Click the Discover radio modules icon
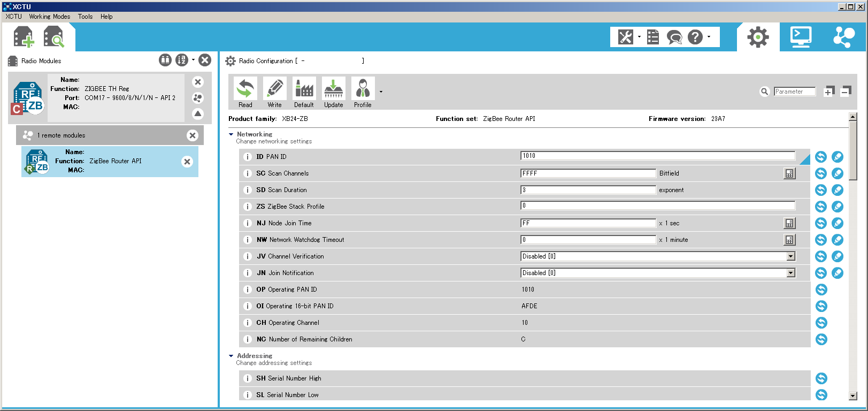This screenshot has width=868, height=411. coord(54,37)
